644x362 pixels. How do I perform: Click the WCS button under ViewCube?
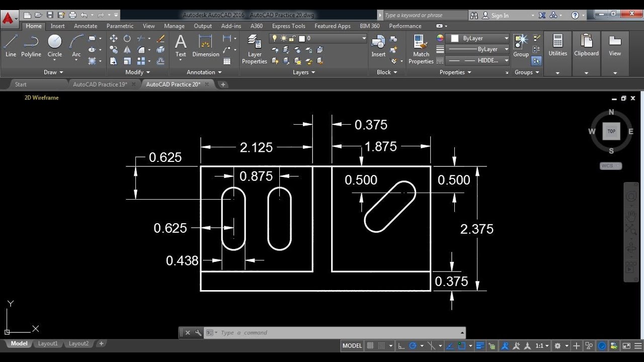(611, 166)
